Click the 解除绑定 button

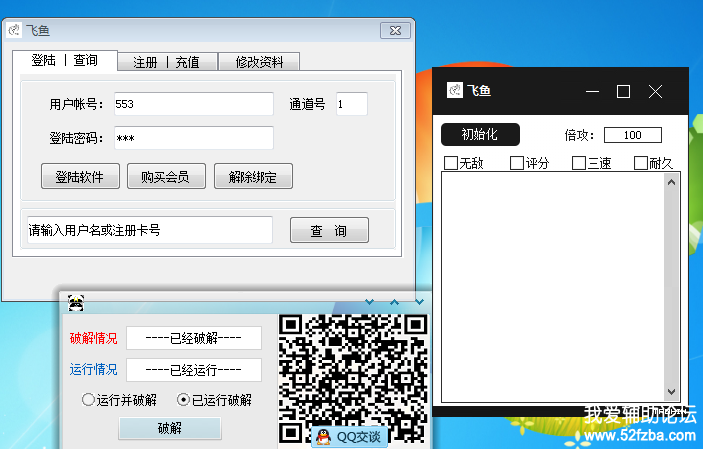click(253, 176)
